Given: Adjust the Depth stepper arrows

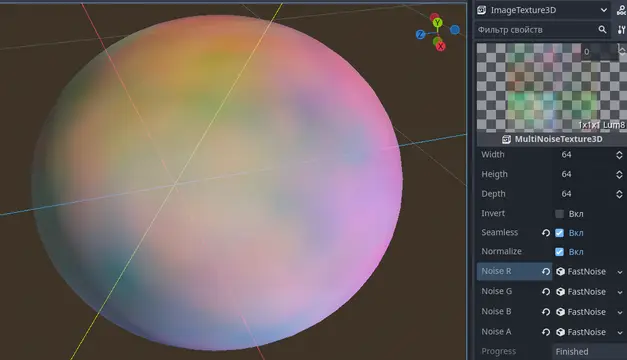Looking at the screenshot, I should [x=619, y=194].
